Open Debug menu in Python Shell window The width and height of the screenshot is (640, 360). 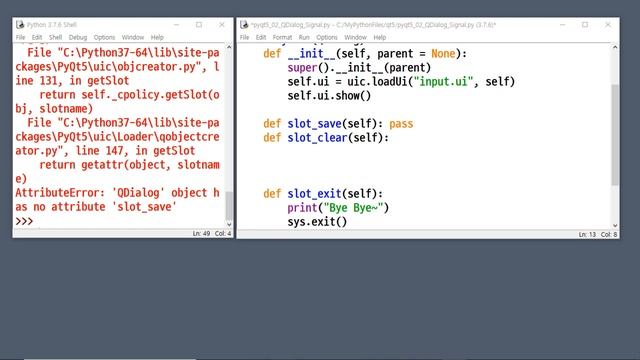pos(78,37)
